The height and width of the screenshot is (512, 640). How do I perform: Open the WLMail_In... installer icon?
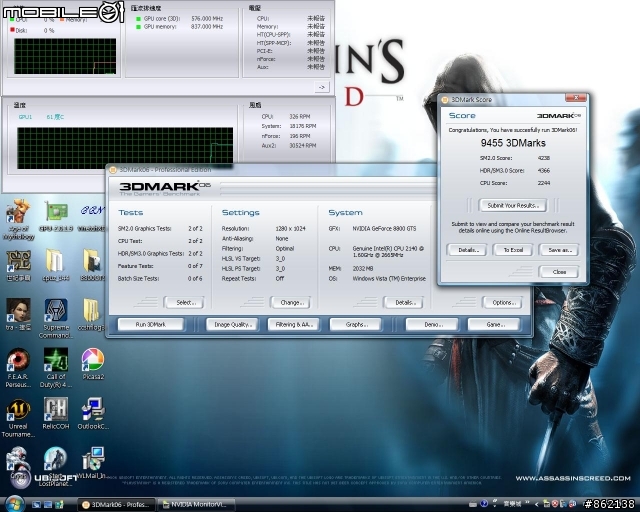[x=92, y=463]
